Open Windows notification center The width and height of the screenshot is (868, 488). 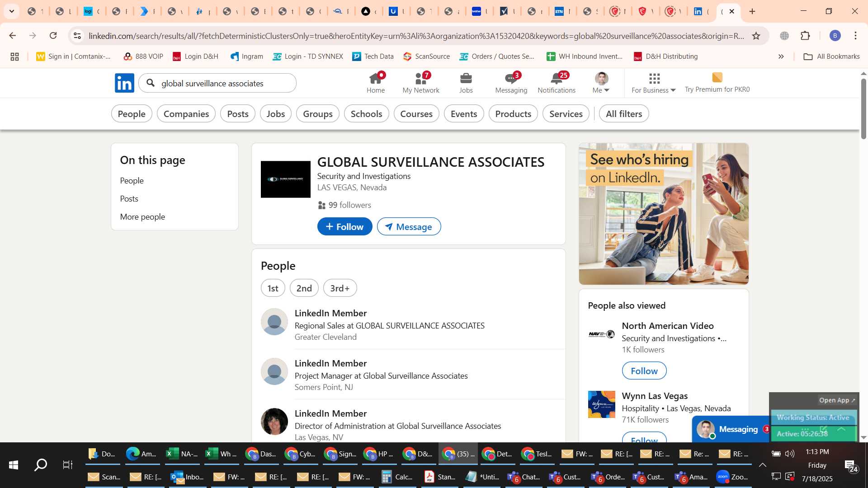(x=850, y=465)
